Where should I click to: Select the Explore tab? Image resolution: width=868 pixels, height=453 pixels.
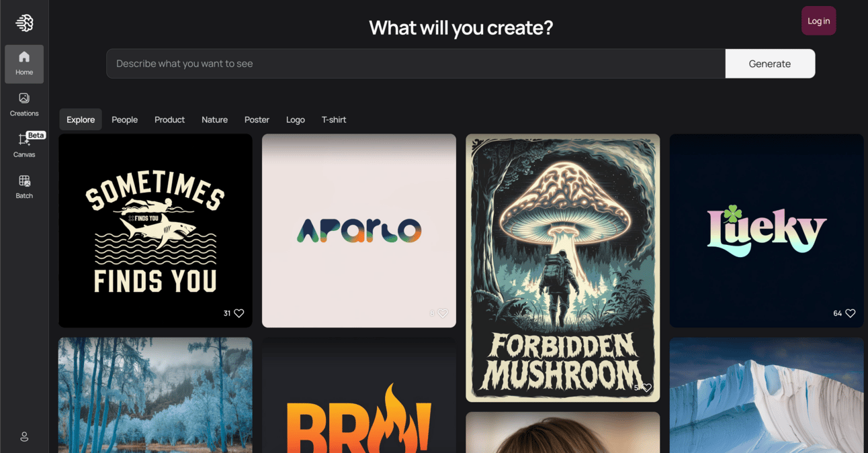pos(81,119)
